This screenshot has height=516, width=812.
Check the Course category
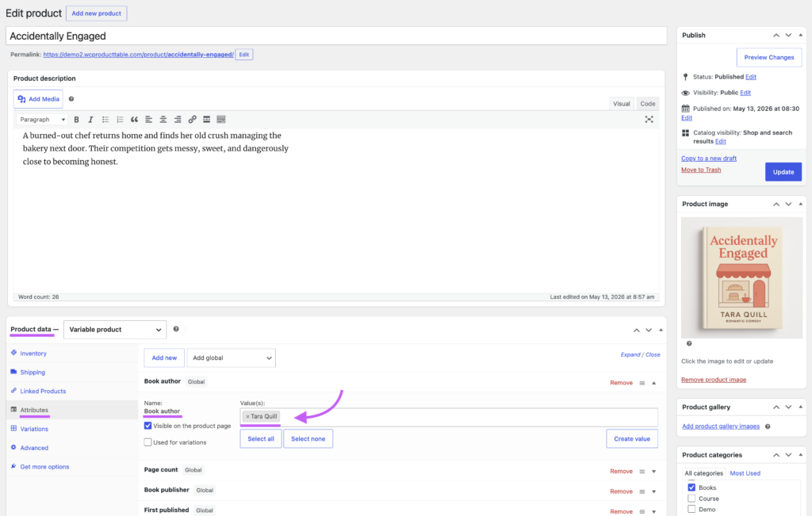pyautogui.click(x=691, y=499)
